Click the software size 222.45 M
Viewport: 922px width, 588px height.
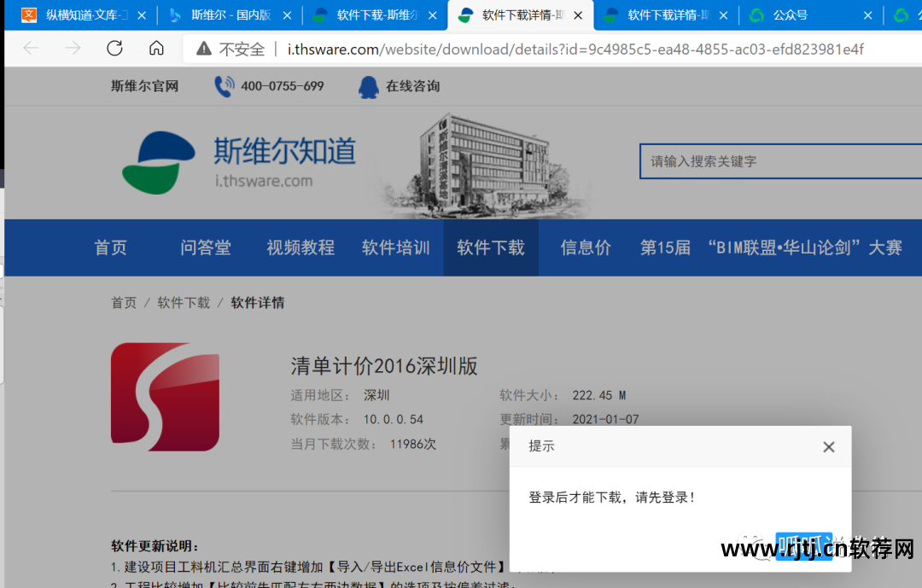599,396
